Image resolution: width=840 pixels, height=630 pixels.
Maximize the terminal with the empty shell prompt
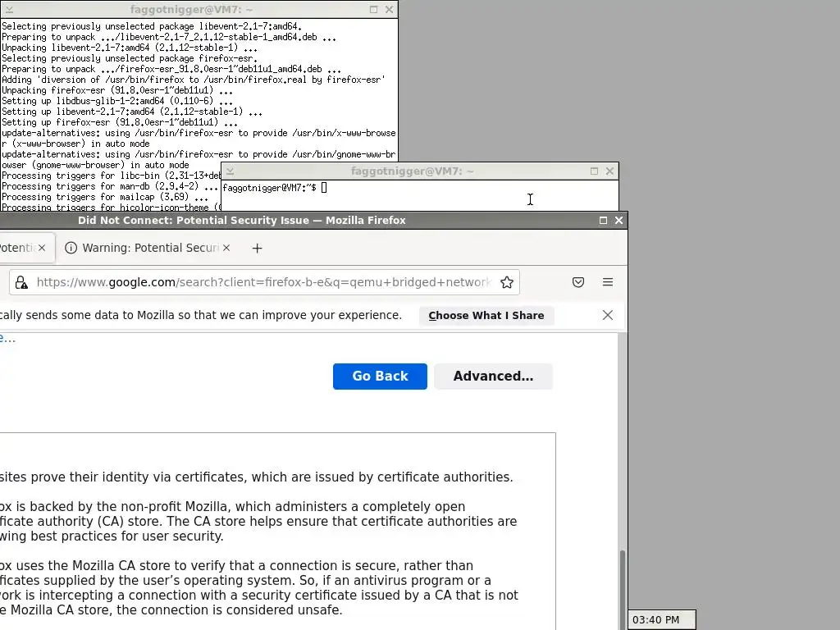(x=594, y=171)
